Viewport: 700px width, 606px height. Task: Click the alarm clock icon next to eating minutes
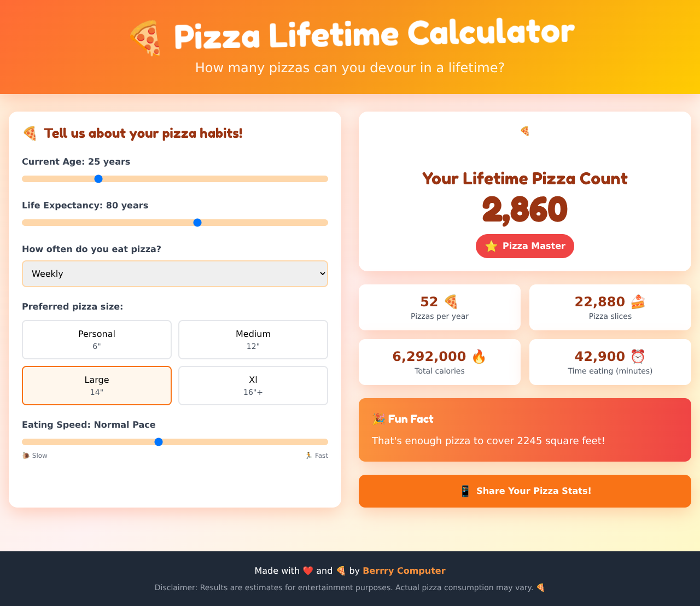[638, 356]
